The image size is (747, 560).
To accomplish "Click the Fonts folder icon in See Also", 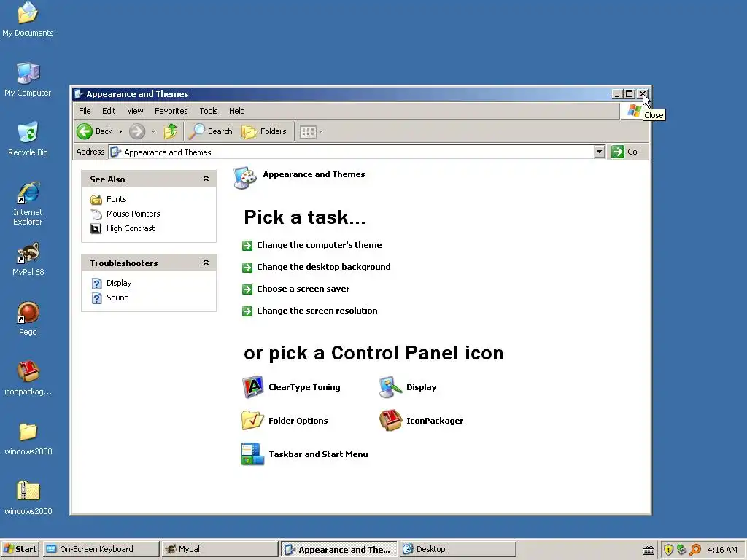I will point(96,199).
